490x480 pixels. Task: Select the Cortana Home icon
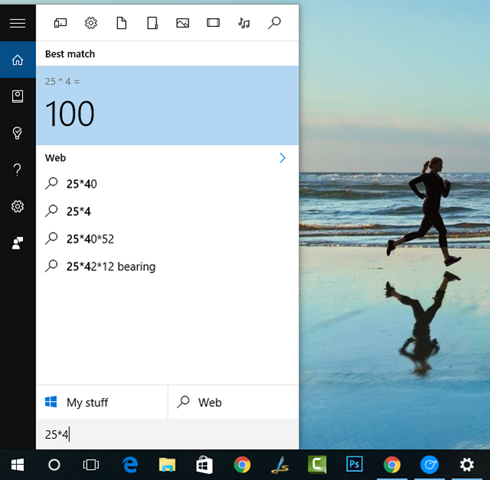click(x=17, y=60)
